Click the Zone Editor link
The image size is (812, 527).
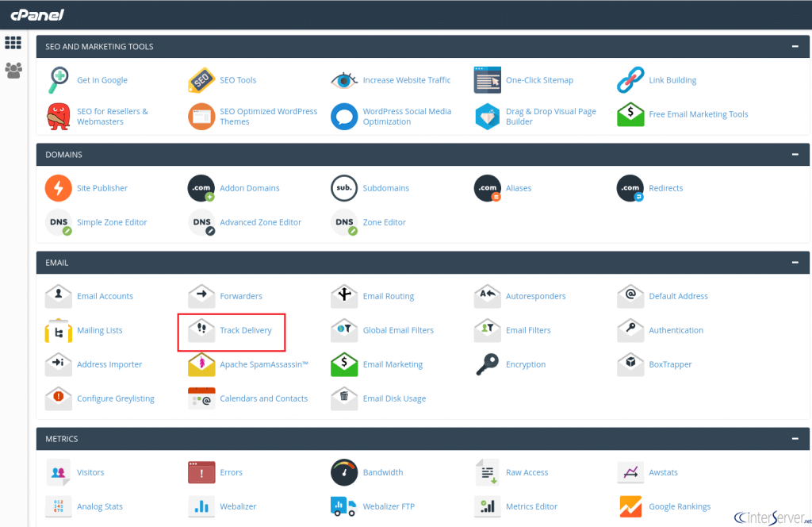pyautogui.click(x=385, y=222)
